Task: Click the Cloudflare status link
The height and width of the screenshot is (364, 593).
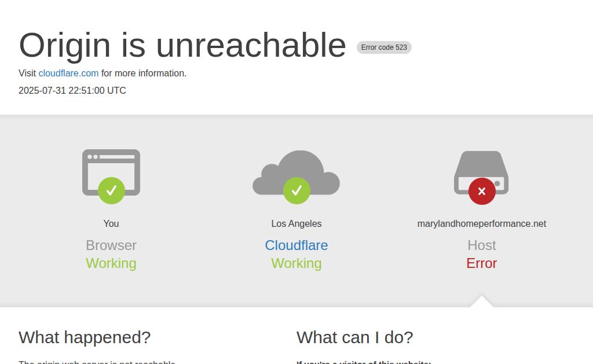Action: tap(296, 245)
